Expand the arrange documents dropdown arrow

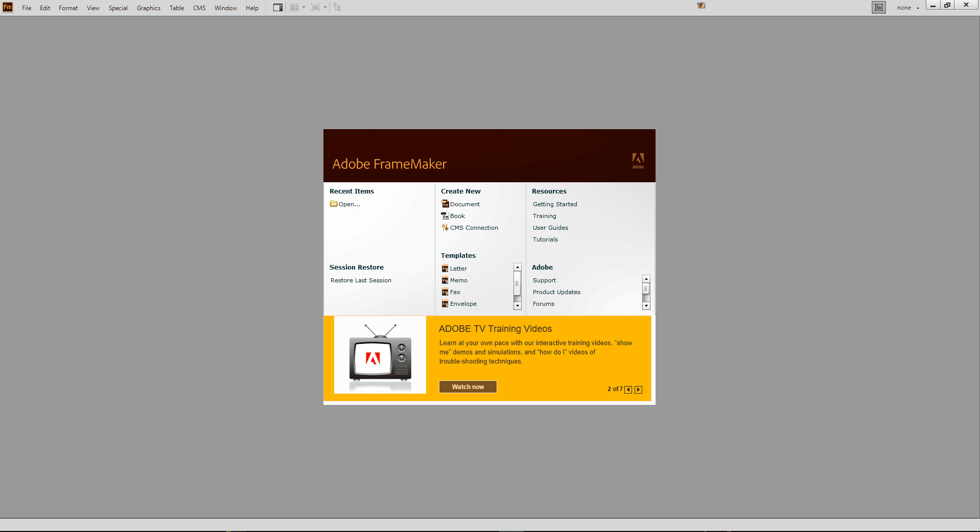[304, 7]
